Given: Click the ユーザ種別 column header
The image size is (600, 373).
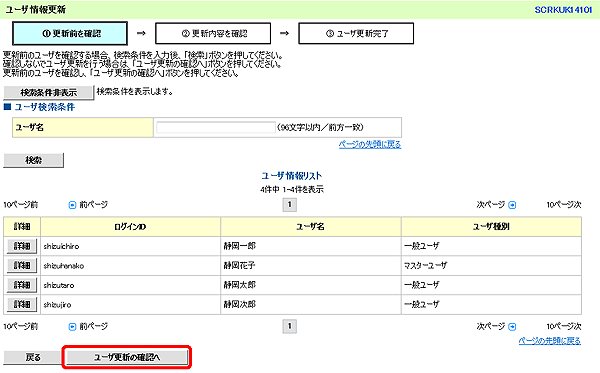Looking at the screenshot, I should click(x=491, y=227).
